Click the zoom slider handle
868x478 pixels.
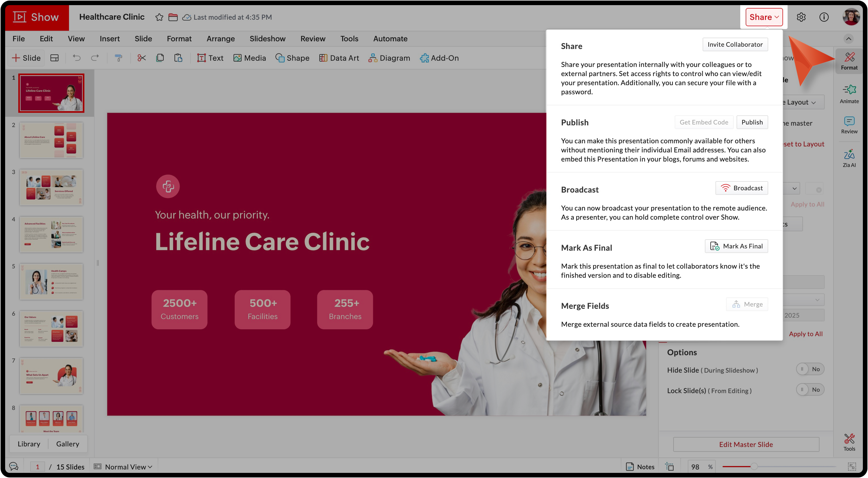coord(754,466)
